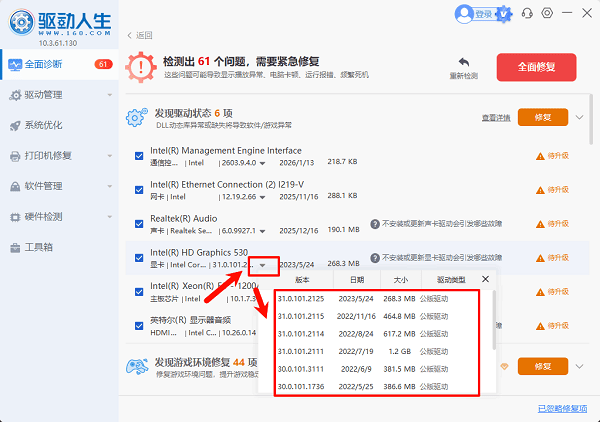Click the 系统优化 rocket icon
The height and width of the screenshot is (422, 600).
click(15, 125)
